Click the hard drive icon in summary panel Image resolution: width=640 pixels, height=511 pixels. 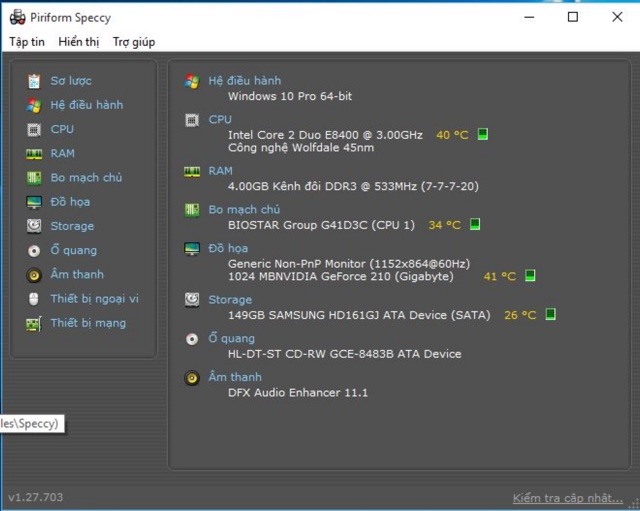coord(192,300)
